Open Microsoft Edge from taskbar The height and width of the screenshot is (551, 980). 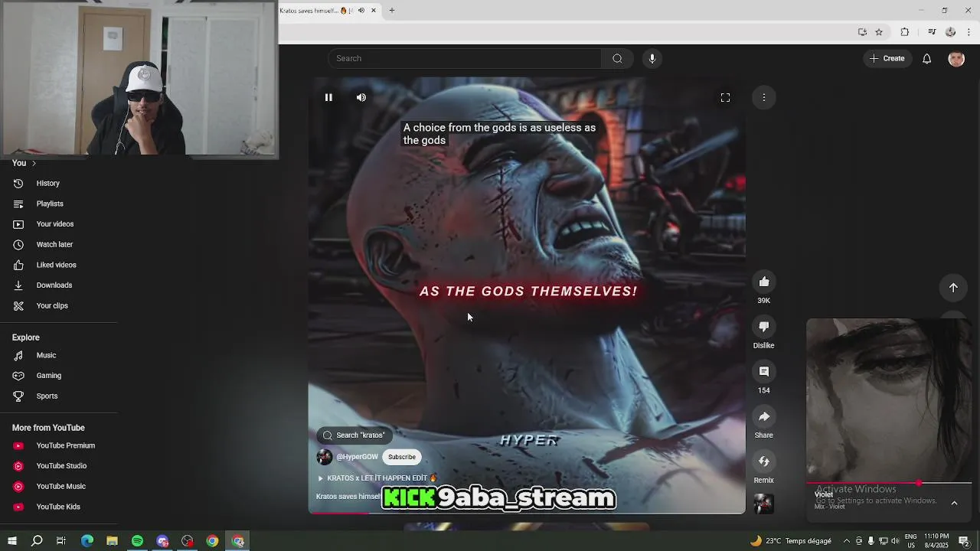[87, 541]
